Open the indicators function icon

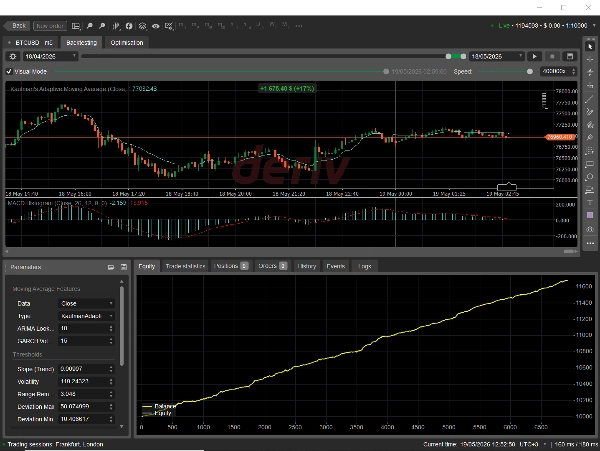(129, 26)
